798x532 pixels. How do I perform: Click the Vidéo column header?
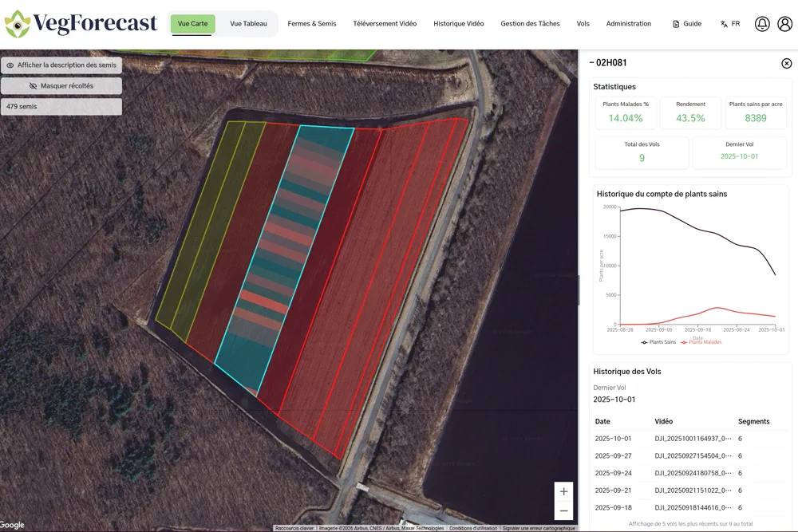[x=664, y=422]
